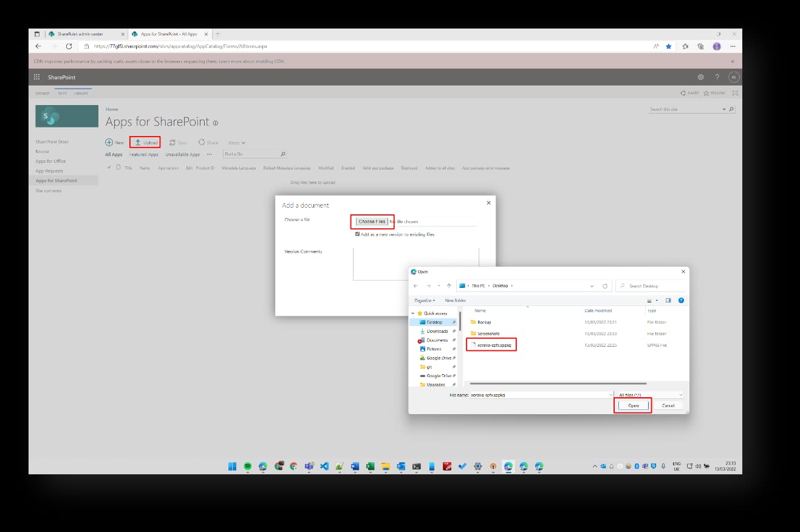Open a new browser tab
Screen dimensions: 800x532
(x=218, y=34)
